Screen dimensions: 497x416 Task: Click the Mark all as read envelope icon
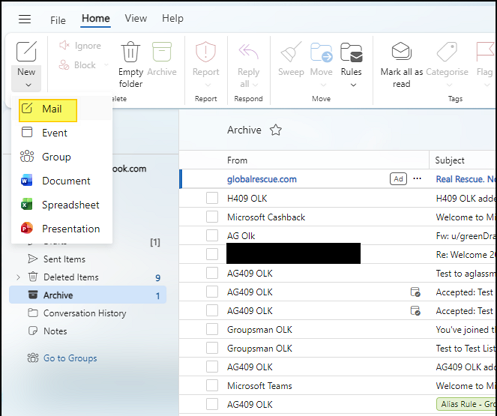401,52
